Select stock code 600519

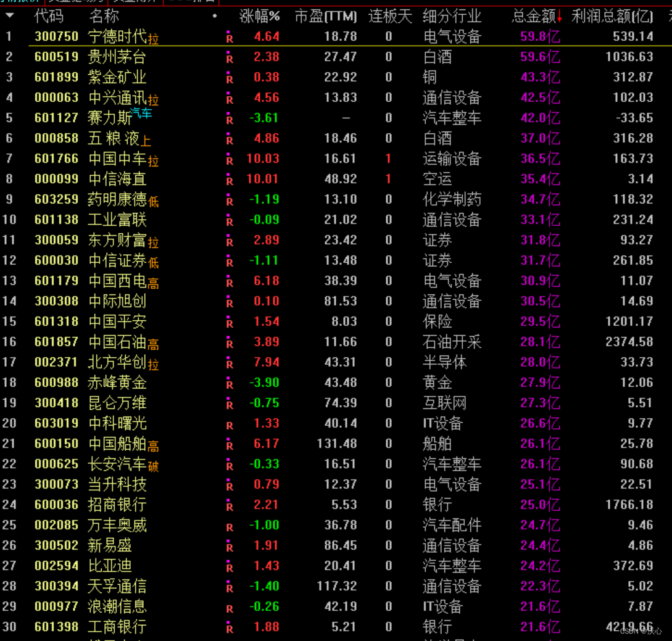[57, 57]
